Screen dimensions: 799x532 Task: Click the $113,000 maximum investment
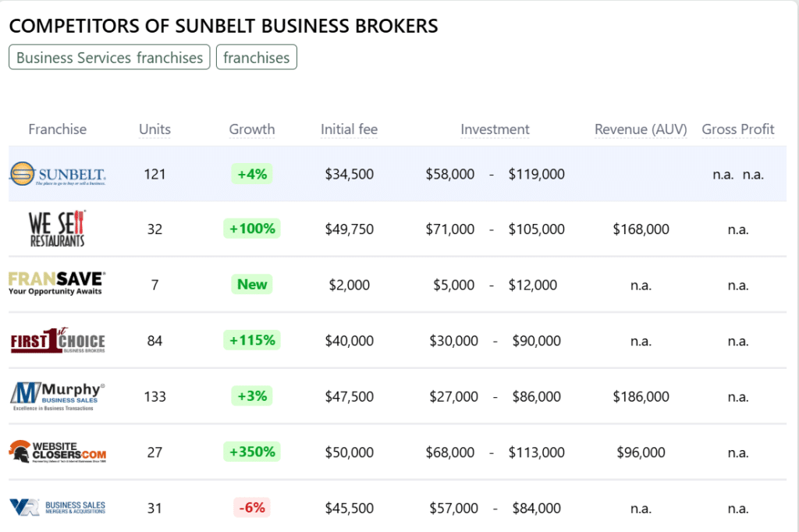click(x=537, y=452)
